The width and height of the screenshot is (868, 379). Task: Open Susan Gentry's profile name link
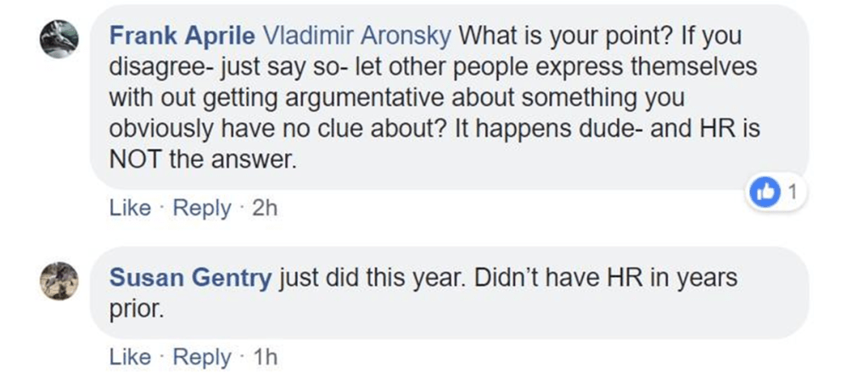coord(192,277)
